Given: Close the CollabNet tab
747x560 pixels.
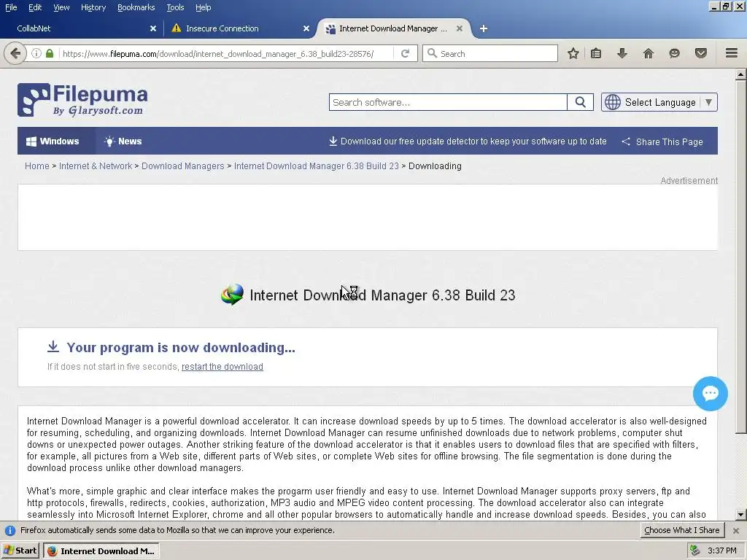Looking at the screenshot, I should point(153,28).
